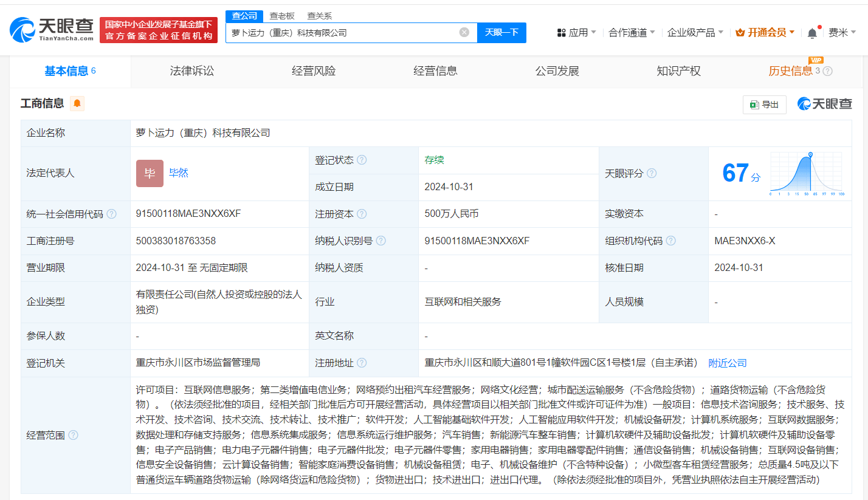This screenshot has width=868, height=500.
Task: Click help icon beside 统一社会信用代码
Action: tap(113, 214)
